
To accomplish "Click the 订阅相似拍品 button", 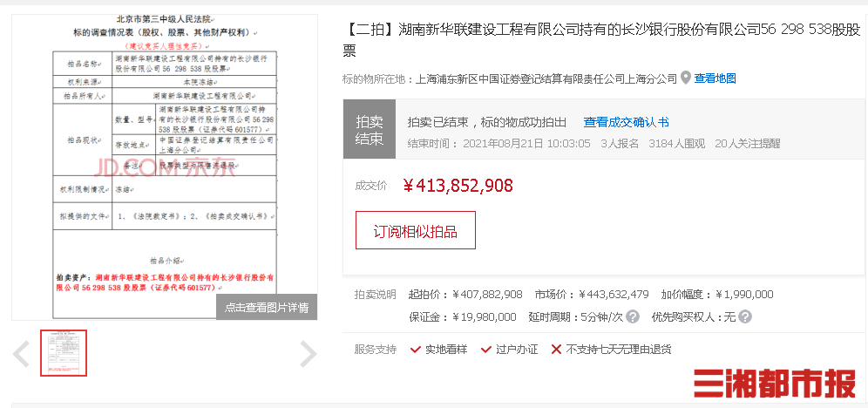I will click(x=415, y=230).
